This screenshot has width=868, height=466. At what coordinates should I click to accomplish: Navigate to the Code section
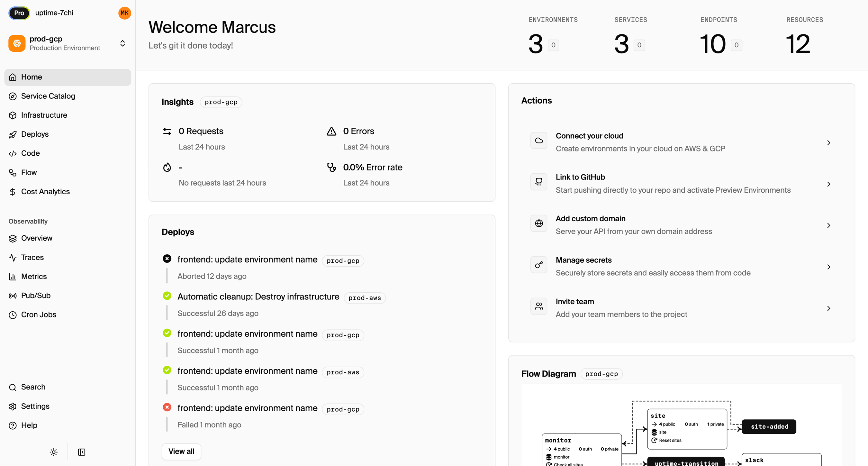click(x=30, y=153)
